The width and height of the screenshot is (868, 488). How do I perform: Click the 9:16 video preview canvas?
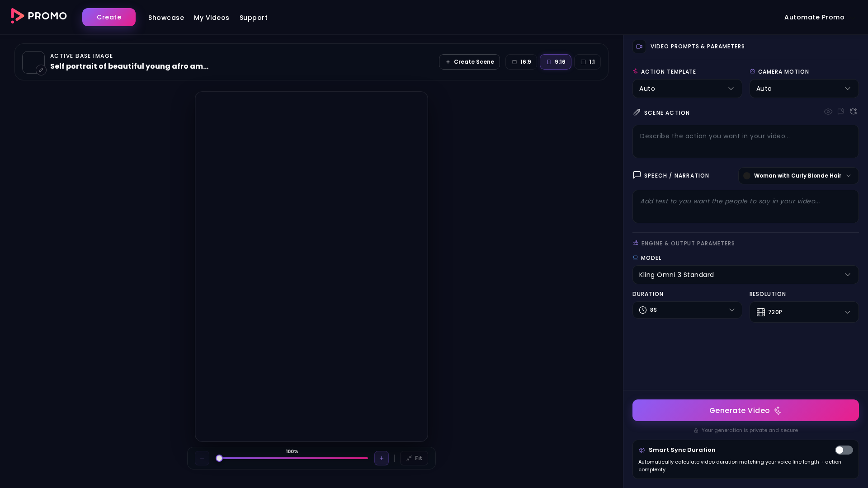point(311,267)
